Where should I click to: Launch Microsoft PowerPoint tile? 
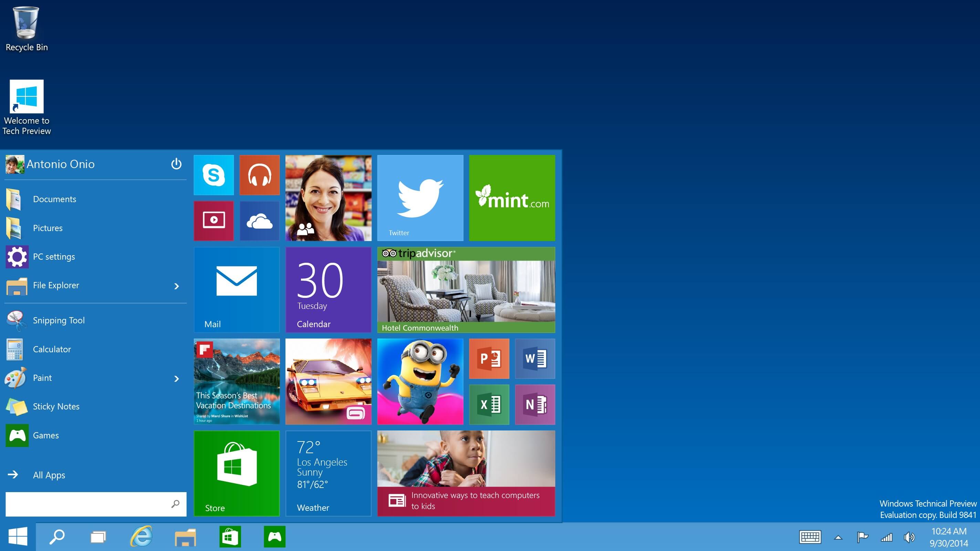click(489, 358)
